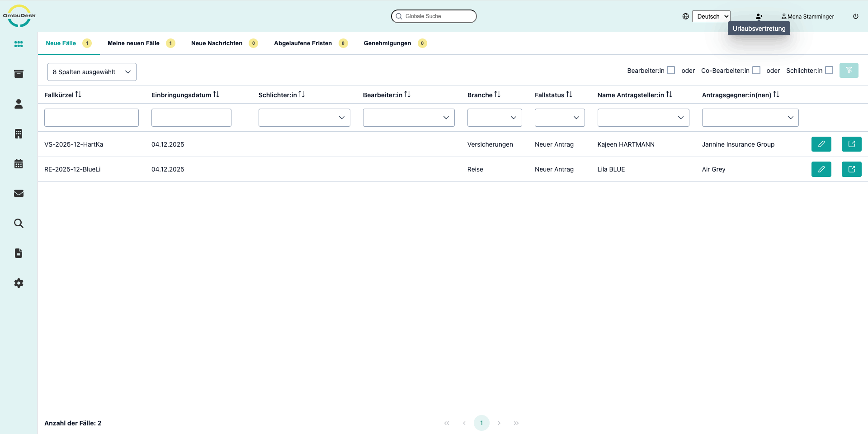Click the Mona Stamminger user profile link
868x434 pixels.
click(808, 16)
